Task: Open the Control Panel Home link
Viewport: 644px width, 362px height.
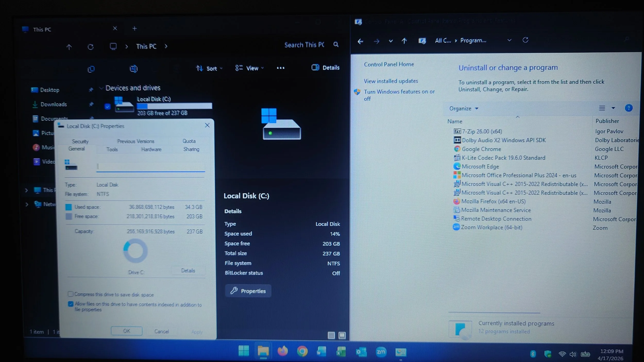Action: pos(389,64)
